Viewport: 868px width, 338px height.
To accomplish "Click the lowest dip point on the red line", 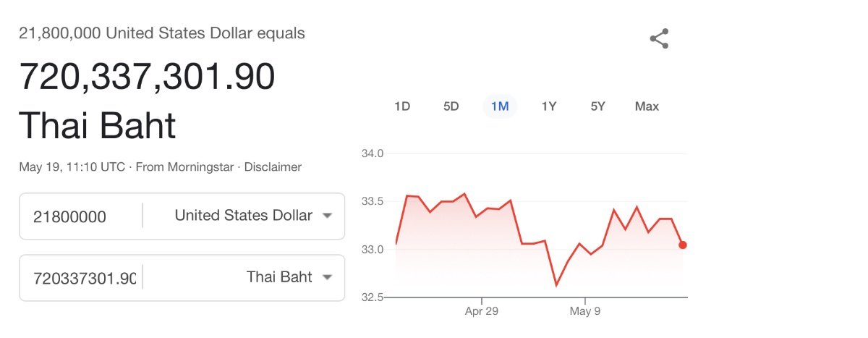I will tap(556, 285).
